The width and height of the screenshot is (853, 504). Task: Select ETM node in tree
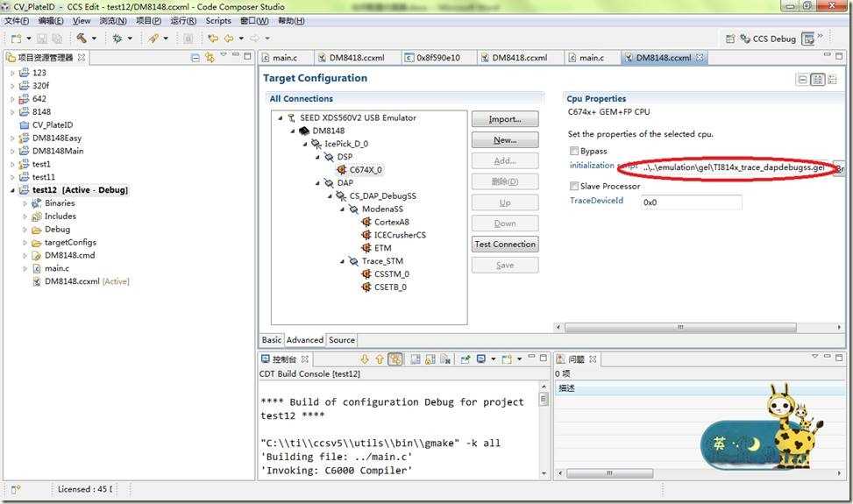click(376, 248)
